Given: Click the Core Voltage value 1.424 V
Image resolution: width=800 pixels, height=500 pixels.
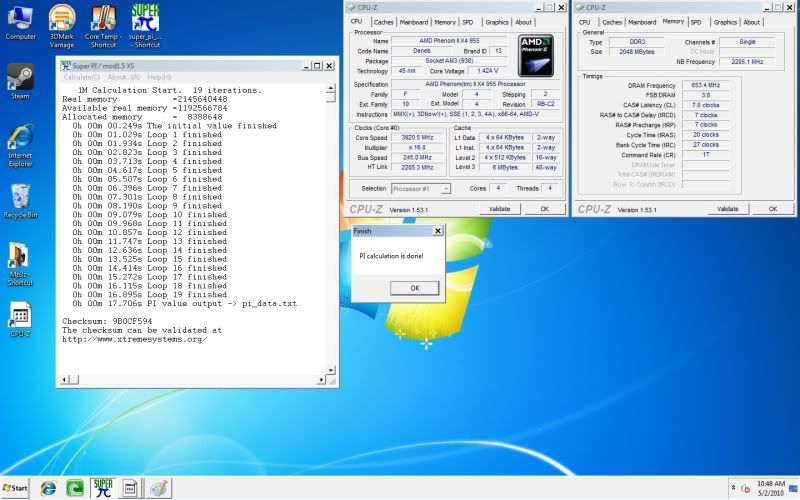Looking at the screenshot, I should click(487, 71).
